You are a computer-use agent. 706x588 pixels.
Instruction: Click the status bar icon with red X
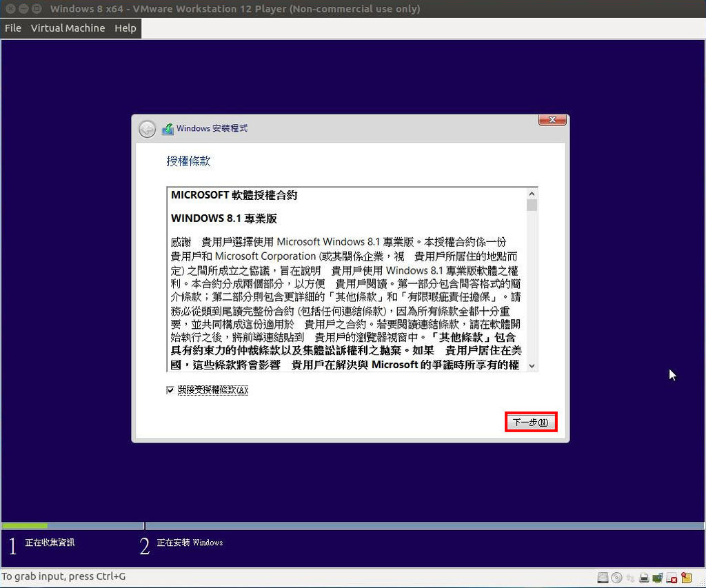pos(672,578)
